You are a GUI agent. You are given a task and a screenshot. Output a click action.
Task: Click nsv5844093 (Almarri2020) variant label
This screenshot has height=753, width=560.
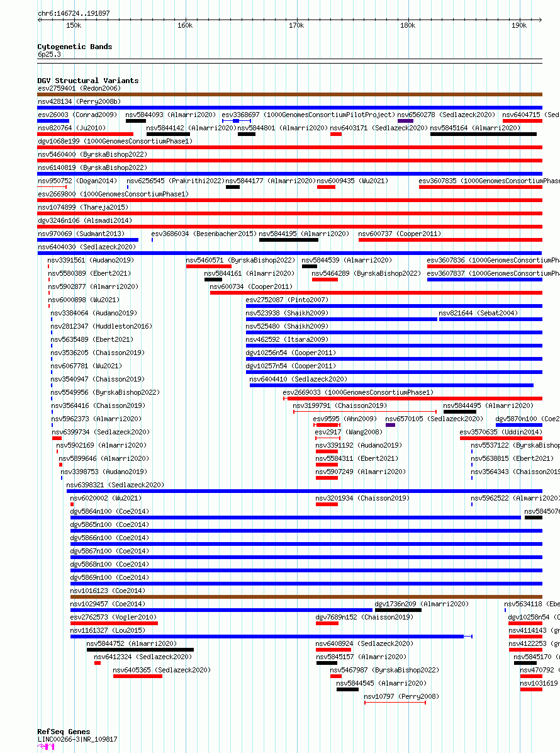171,115
